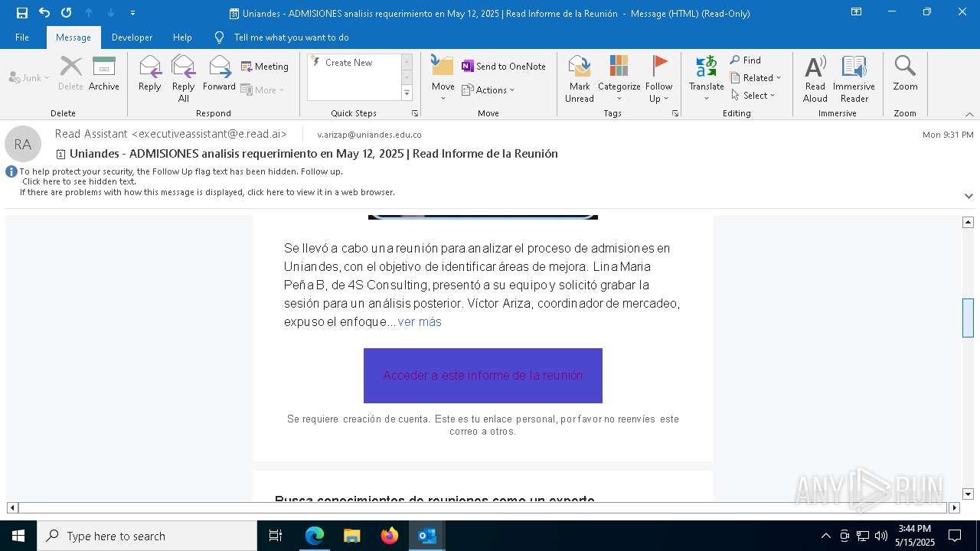Expand the Quick Steps gallery
Viewport: 980px width, 551px height.
(x=407, y=93)
